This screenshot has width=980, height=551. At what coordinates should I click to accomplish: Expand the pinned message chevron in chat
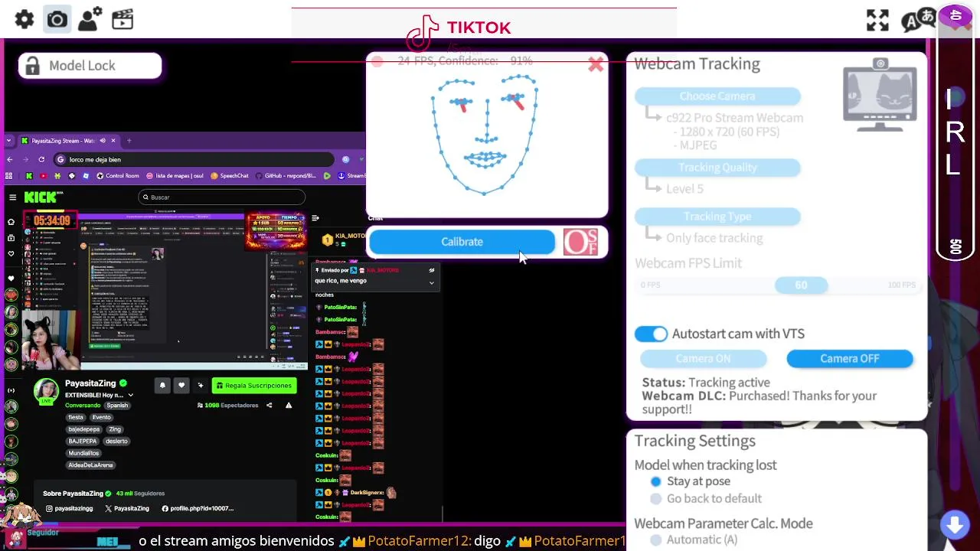click(432, 283)
